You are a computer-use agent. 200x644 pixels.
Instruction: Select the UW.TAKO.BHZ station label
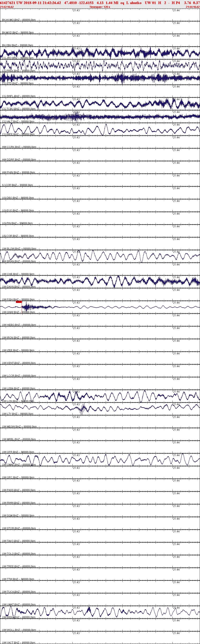[19, 541]
